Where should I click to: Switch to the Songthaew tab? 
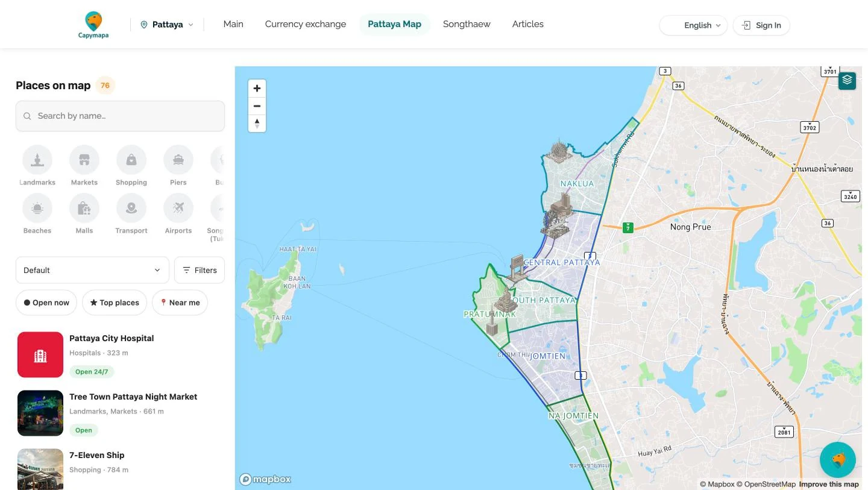[x=467, y=24]
